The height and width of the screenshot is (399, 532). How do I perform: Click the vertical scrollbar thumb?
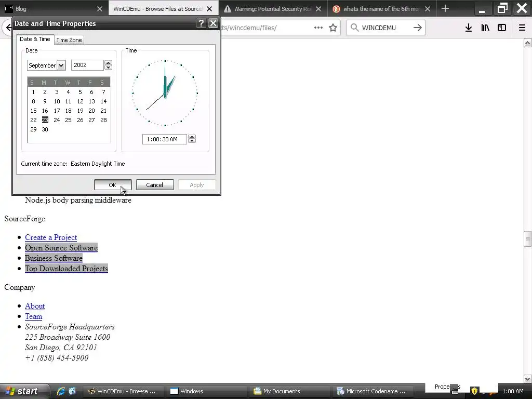pyautogui.click(x=528, y=239)
